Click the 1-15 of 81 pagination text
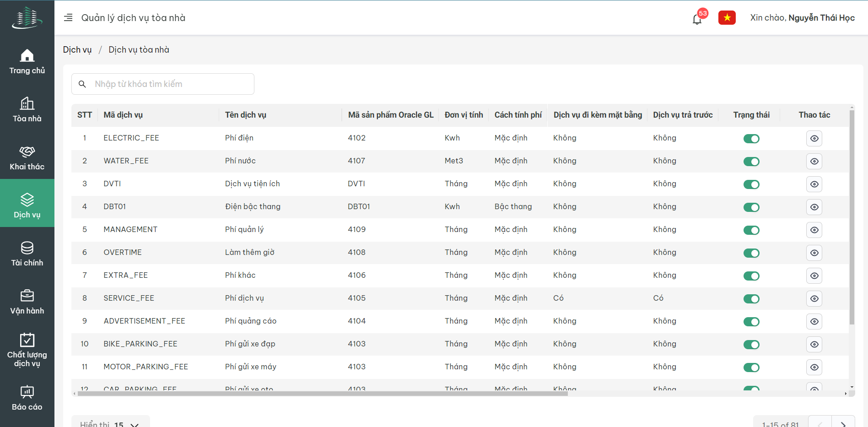Viewport: 868px width, 427px height. [x=780, y=424]
